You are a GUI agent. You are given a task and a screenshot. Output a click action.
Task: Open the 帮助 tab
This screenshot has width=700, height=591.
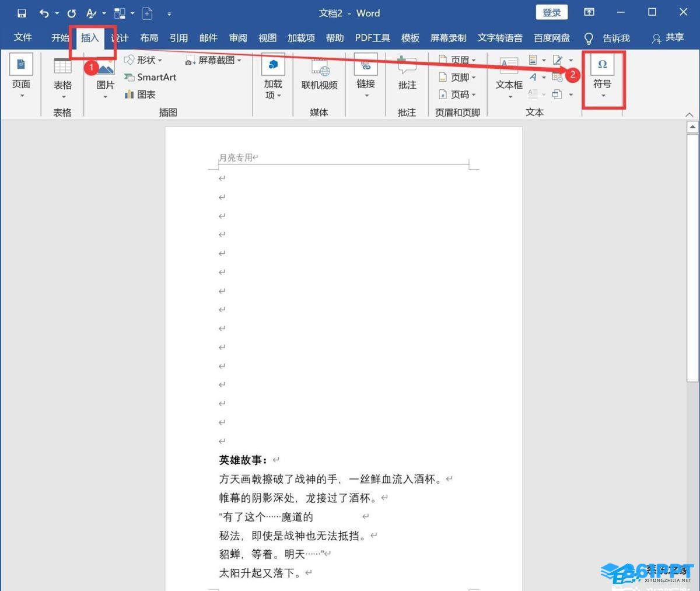335,37
